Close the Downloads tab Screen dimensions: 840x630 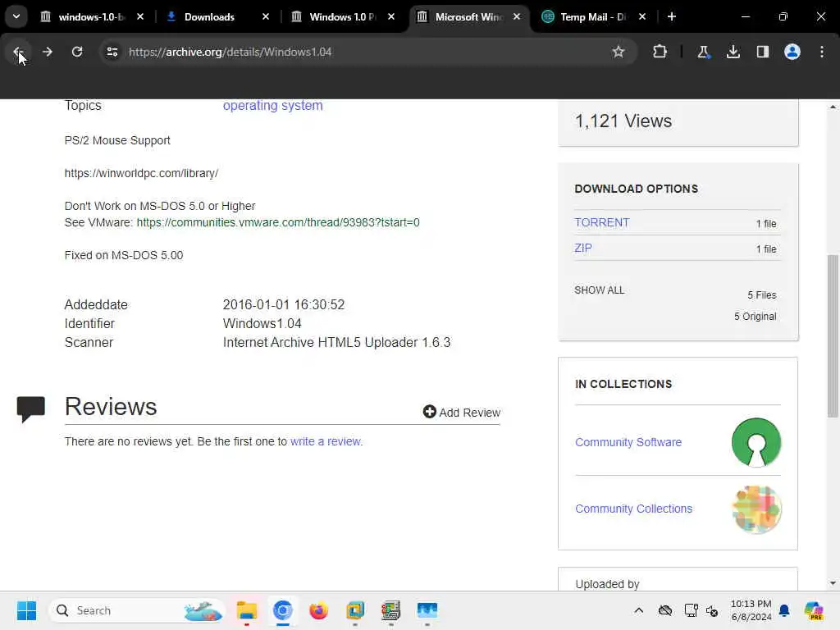(266, 16)
